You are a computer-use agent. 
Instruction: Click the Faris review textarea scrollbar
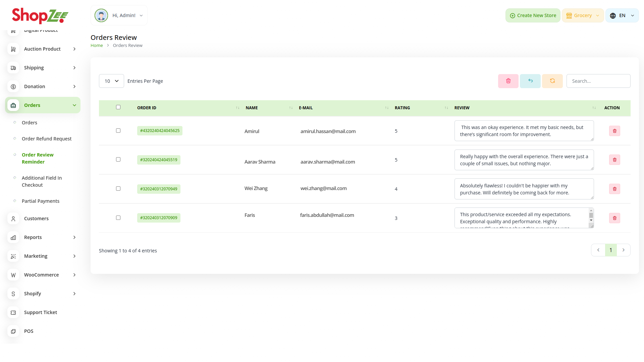pos(591,216)
